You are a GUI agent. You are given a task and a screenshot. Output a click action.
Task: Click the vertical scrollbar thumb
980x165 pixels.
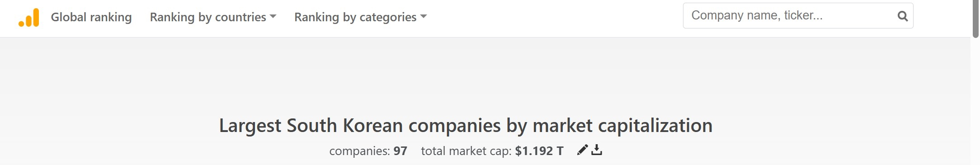tap(975, 18)
